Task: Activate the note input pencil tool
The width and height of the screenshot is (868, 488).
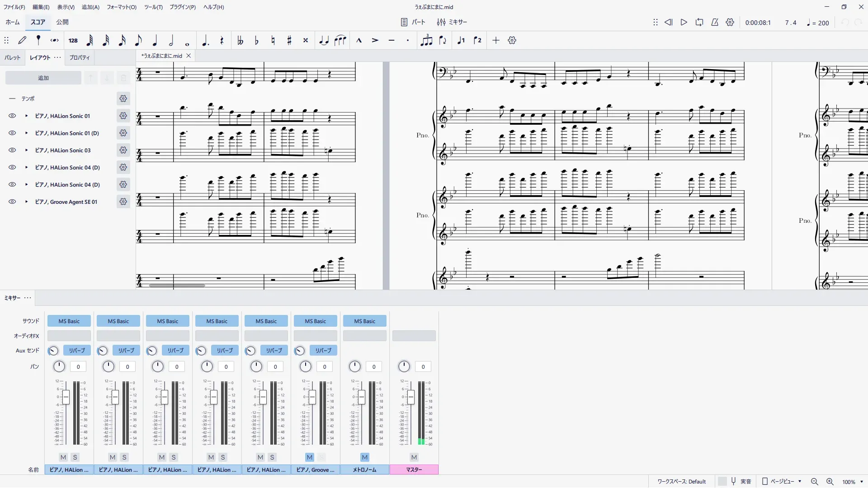Action: [x=22, y=41]
